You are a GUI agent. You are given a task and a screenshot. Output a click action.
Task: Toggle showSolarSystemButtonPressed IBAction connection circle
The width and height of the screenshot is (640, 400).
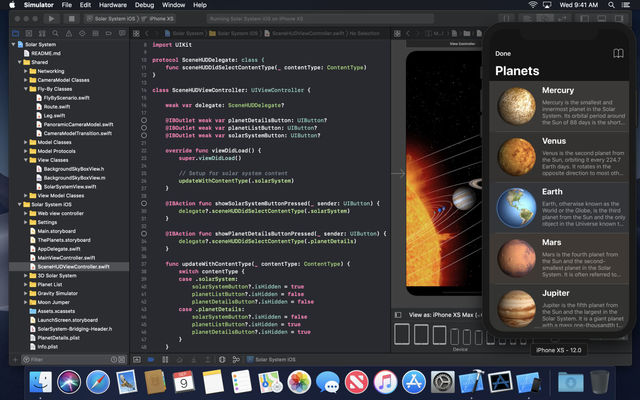point(144,203)
